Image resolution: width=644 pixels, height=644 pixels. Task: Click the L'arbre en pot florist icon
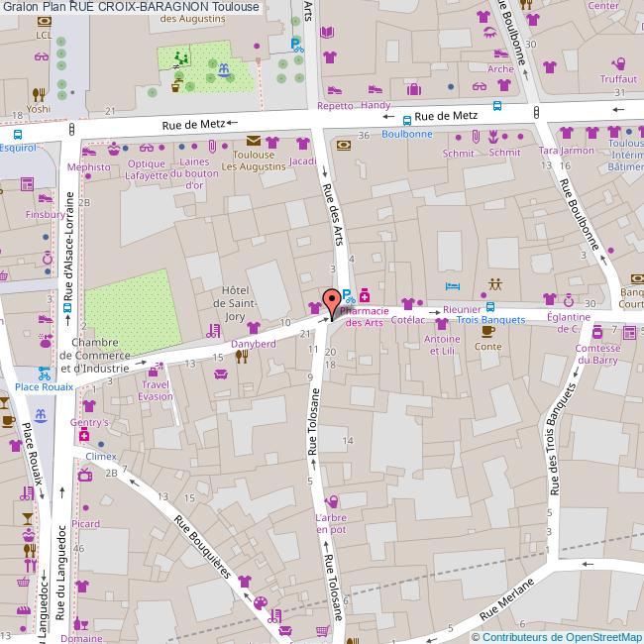[x=330, y=502]
